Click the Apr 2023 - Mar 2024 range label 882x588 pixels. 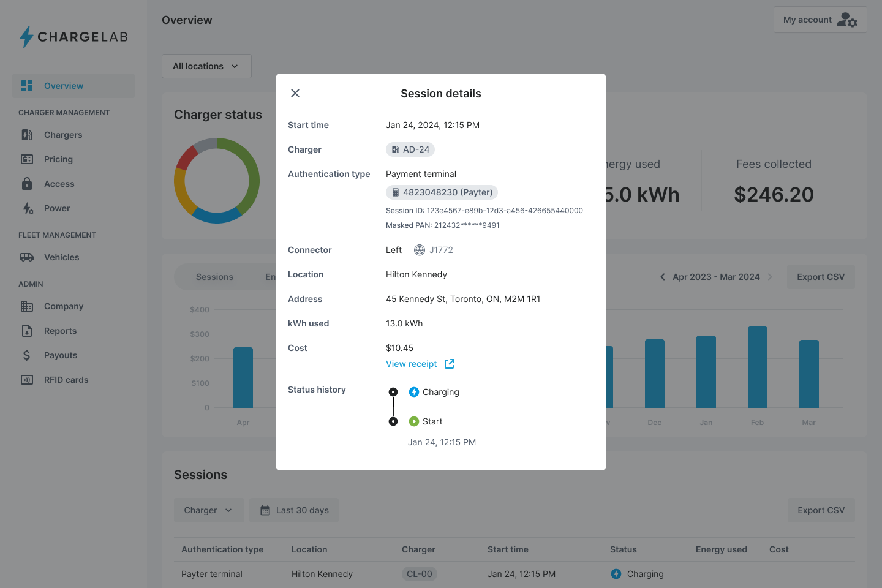tap(716, 277)
